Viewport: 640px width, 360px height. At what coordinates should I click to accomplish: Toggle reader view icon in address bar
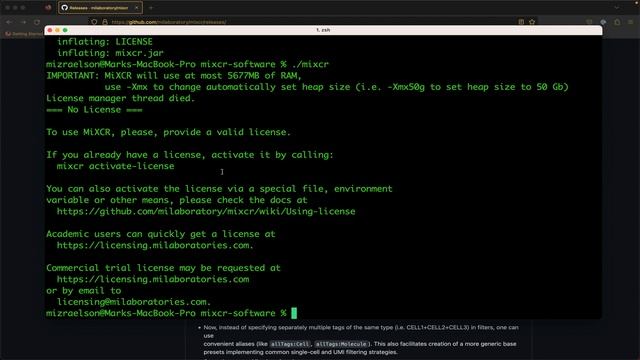pos(521,22)
